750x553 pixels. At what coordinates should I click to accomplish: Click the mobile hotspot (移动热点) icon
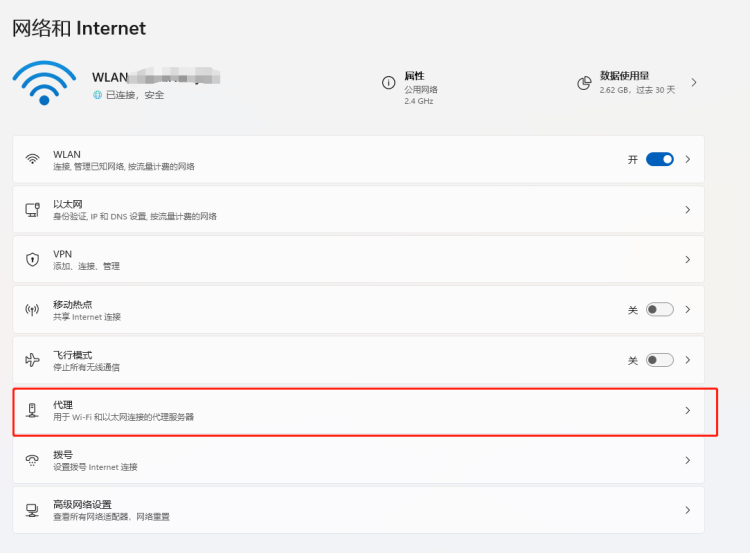33,310
